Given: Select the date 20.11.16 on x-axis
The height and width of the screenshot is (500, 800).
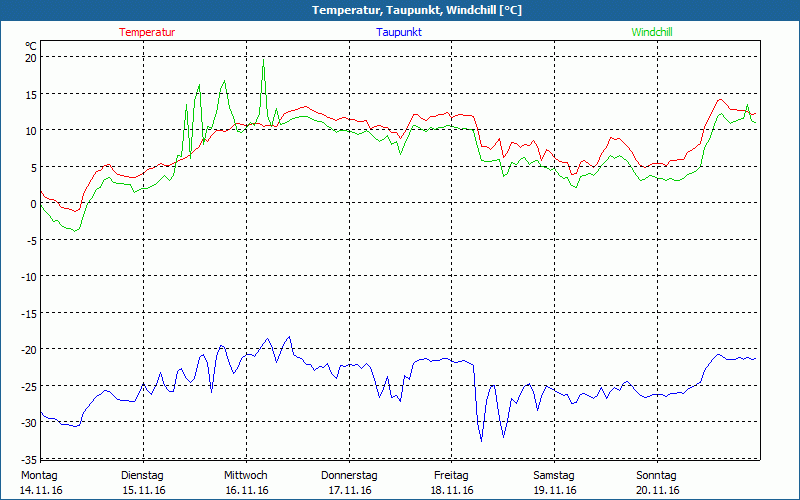Looking at the screenshot, I should (658, 490).
